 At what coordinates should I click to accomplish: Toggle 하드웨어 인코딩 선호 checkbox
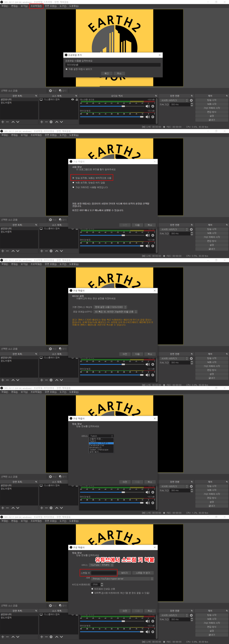(92, 589)
